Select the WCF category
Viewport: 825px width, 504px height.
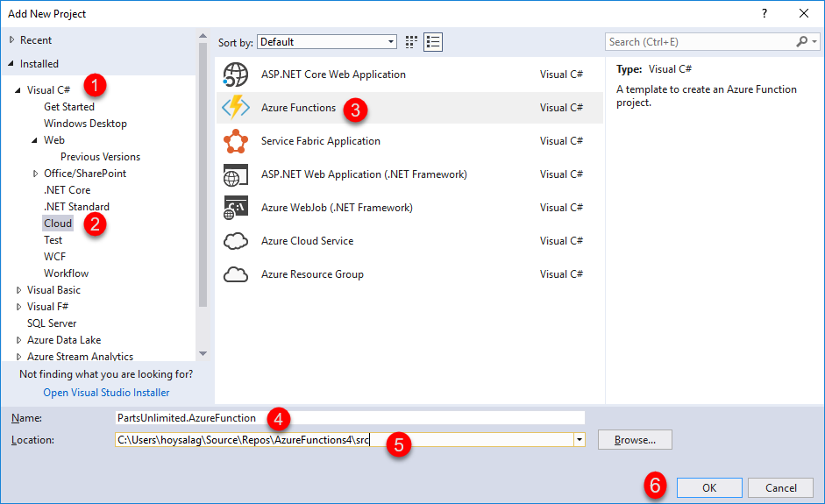[x=54, y=257]
